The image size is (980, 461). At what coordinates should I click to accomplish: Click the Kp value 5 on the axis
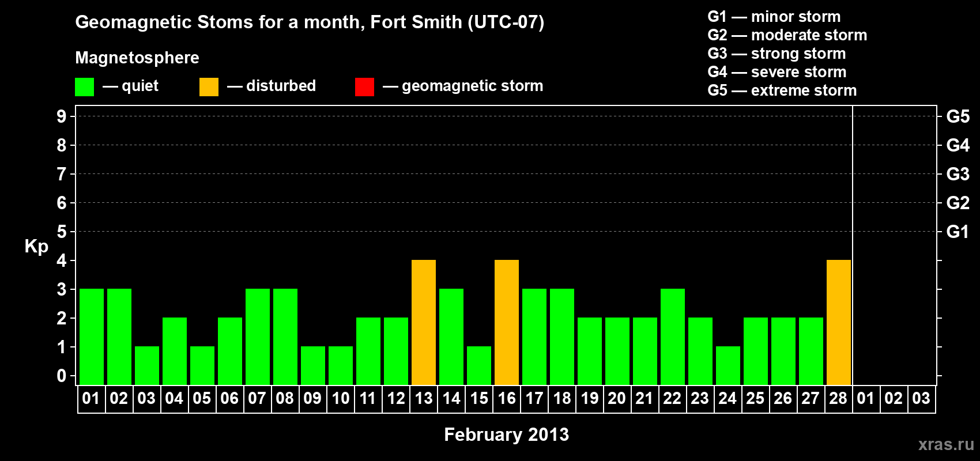point(62,232)
